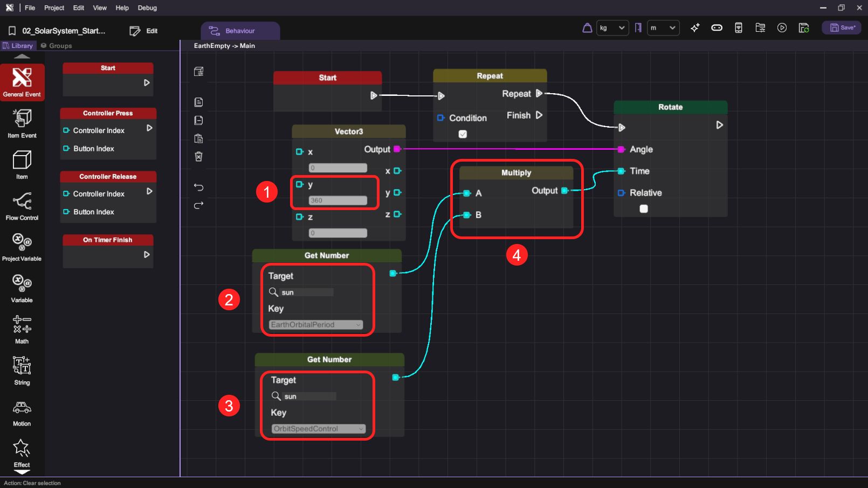Open the String category
The width and height of the screenshot is (868, 488).
click(22, 371)
